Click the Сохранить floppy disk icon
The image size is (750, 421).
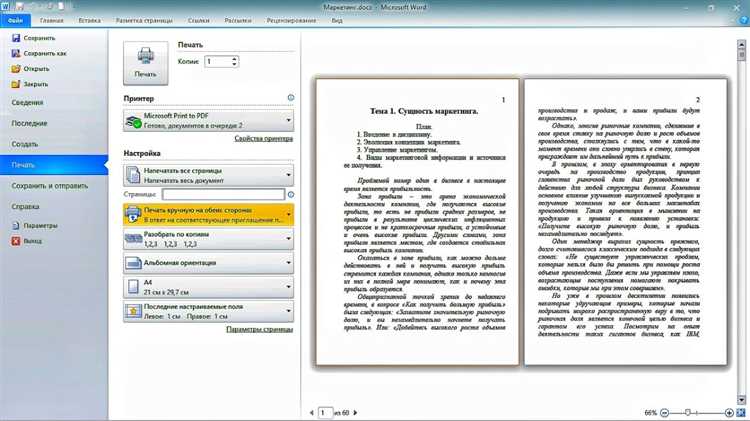[15, 38]
